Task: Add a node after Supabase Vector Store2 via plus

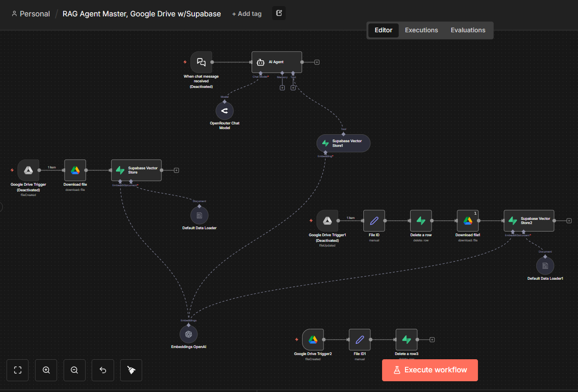Action: point(569,220)
